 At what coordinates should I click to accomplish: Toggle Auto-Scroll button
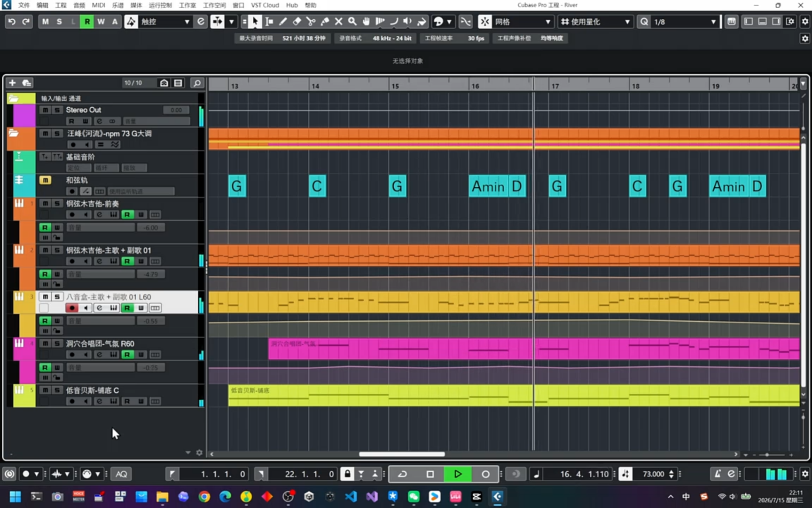click(x=218, y=22)
